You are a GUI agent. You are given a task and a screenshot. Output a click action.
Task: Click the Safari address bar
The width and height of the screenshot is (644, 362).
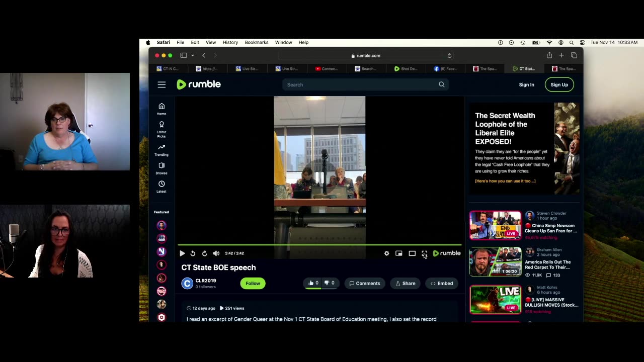point(366,56)
